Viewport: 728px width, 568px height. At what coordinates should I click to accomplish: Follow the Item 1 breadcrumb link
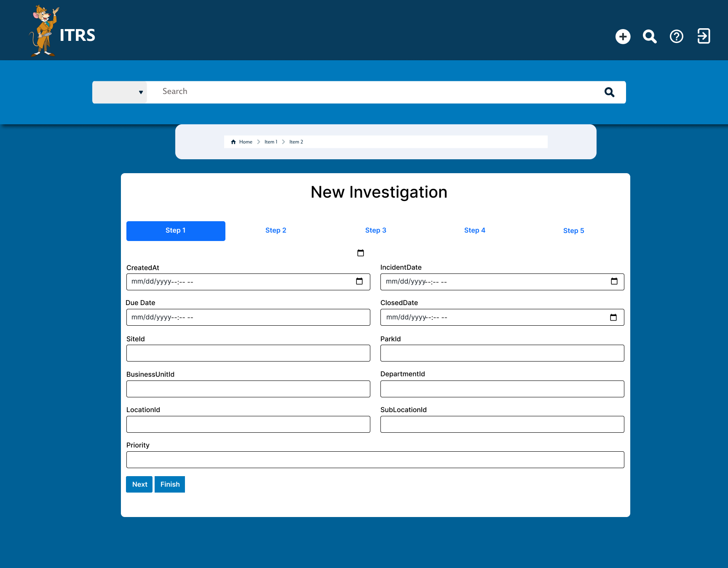[x=271, y=142]
